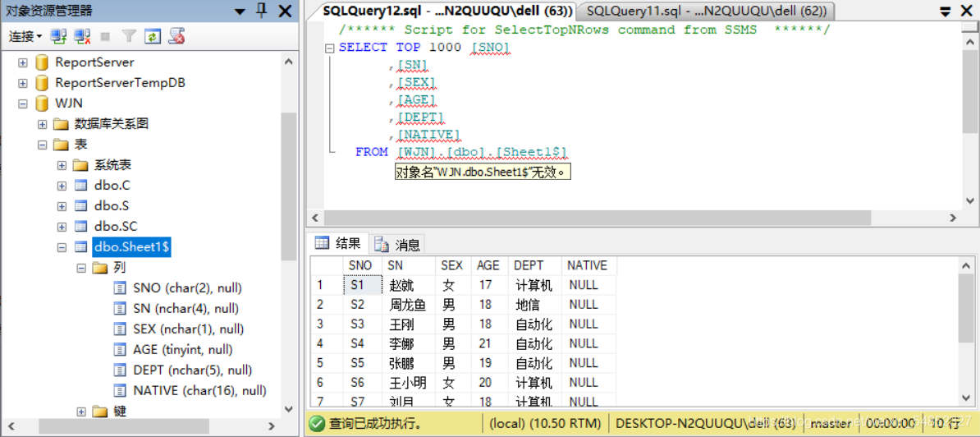The image size is (980, 437).
Task: Click the filter funnel icon
Action: (129, 37)
